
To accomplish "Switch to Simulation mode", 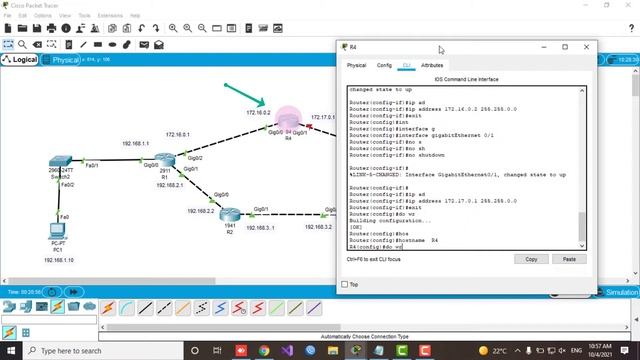I will [x=618, y=292].
